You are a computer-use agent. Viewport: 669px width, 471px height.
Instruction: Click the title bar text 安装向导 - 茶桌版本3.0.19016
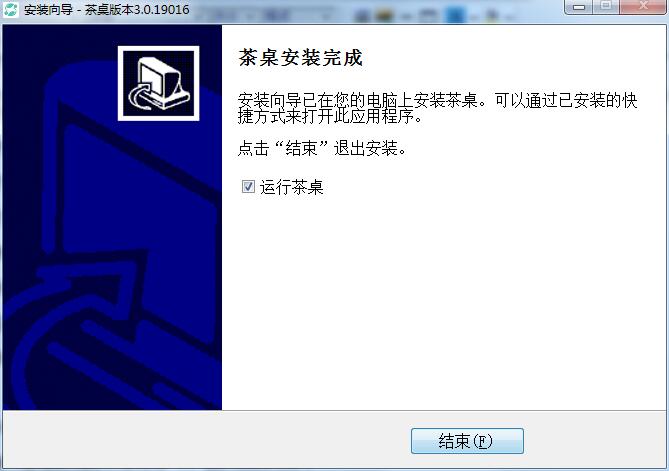coord(107,9)
